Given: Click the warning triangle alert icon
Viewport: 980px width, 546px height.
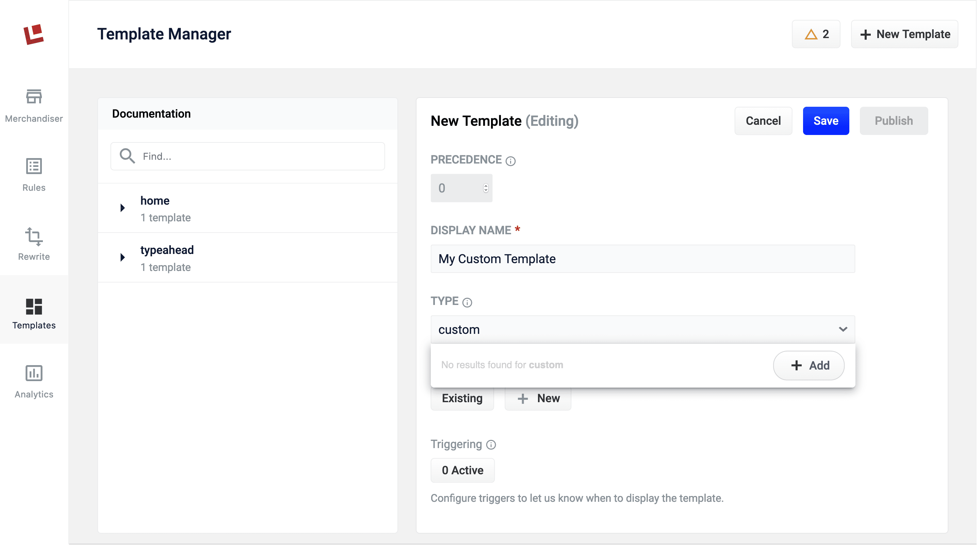Looking at the screenshot, I should [811, 34].
